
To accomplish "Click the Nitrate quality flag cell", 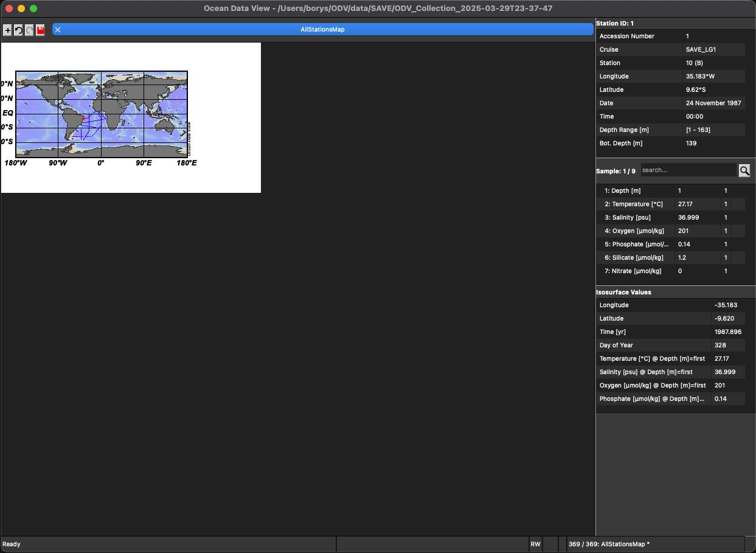I will (726, 271).
